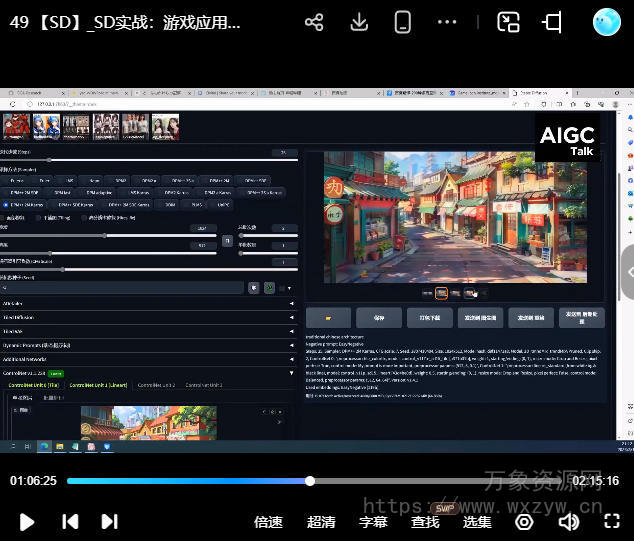Click the video progress bar handle
634x541 pixels.
[310, 481]
